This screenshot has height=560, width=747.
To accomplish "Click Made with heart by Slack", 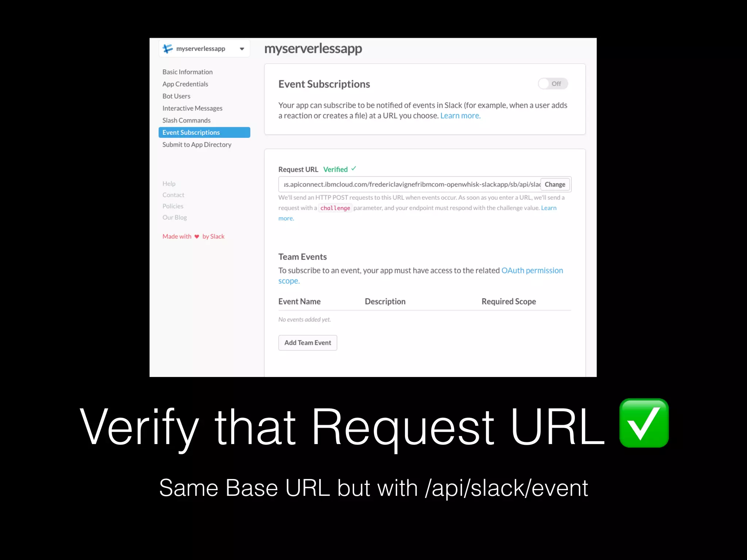I will (x=193, y=236).
